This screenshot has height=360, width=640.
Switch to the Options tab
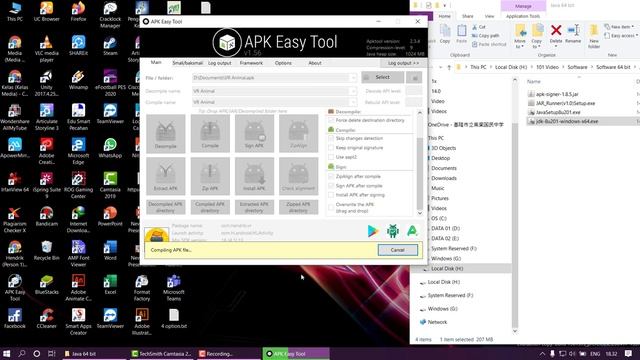pos(283,63)
